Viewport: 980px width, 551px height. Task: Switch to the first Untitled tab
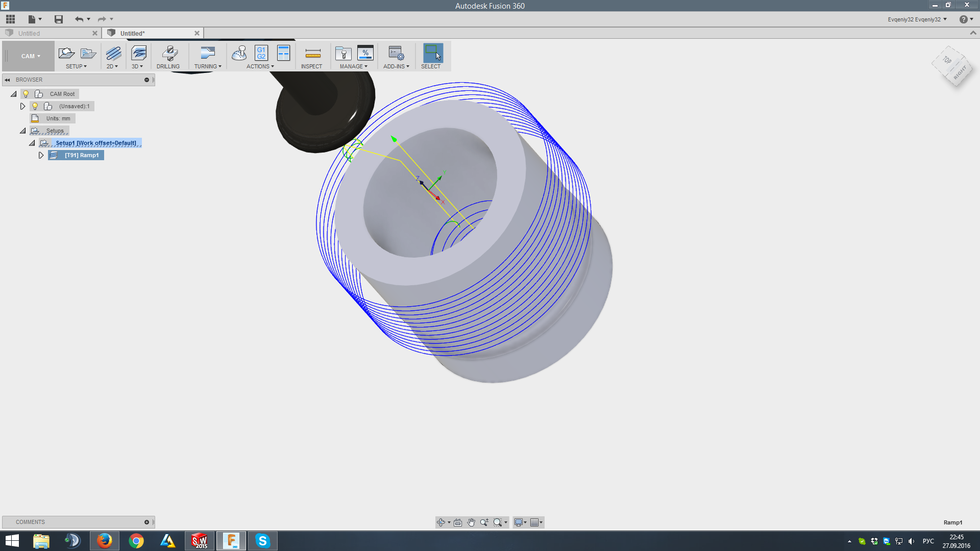point(30,33)
